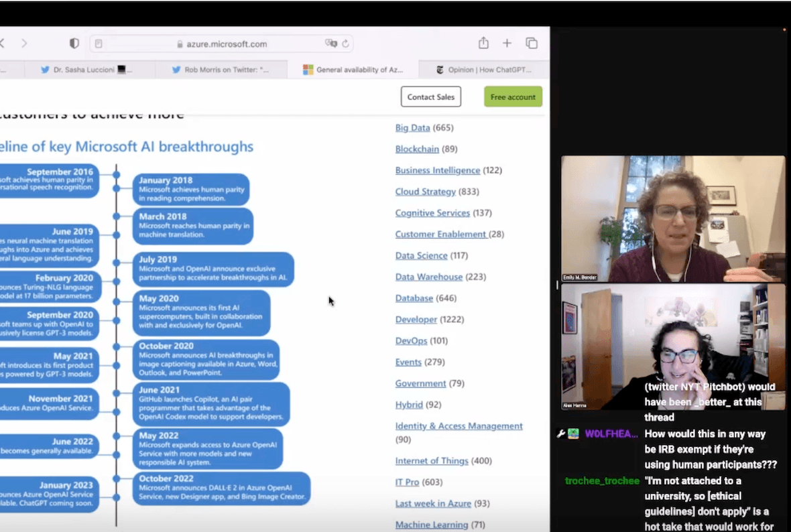Open the Last week in Azure link
791x532 pixels.
(x=433, y=503)
